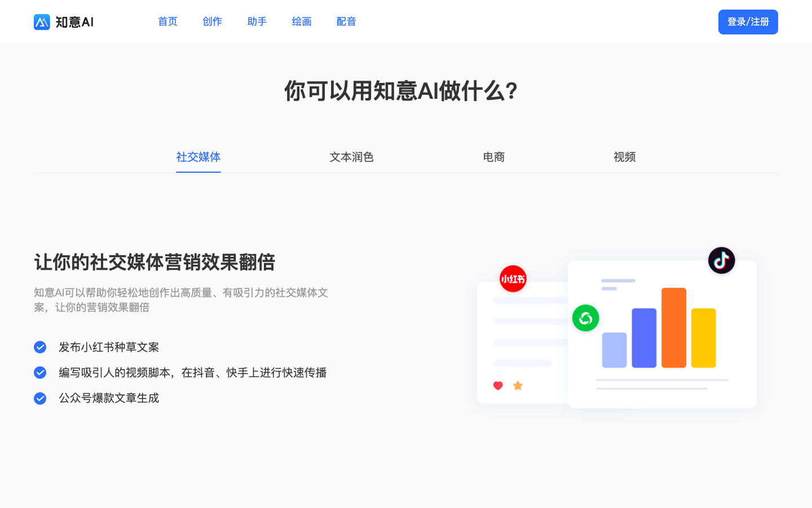The width and height of the screenshot is (812, 508).
Task: Select the 社交媒体 tab
Action: [x=198, y=157]
